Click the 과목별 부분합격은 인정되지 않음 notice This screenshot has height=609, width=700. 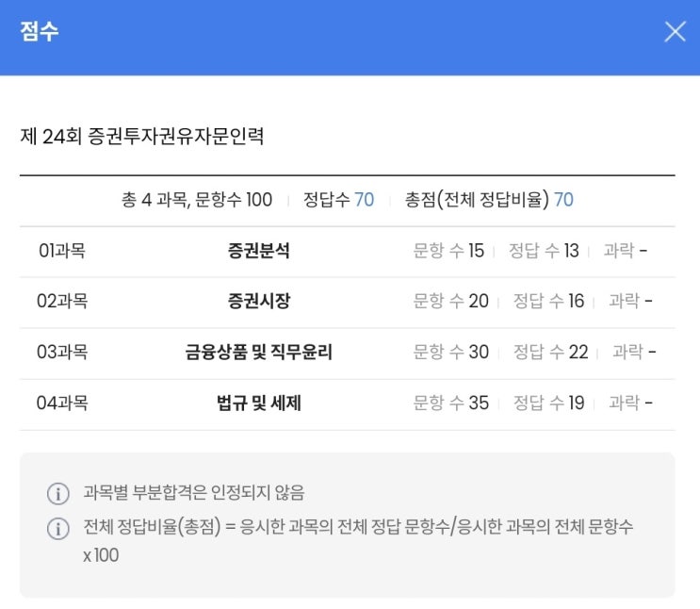[x=194, y=493]
